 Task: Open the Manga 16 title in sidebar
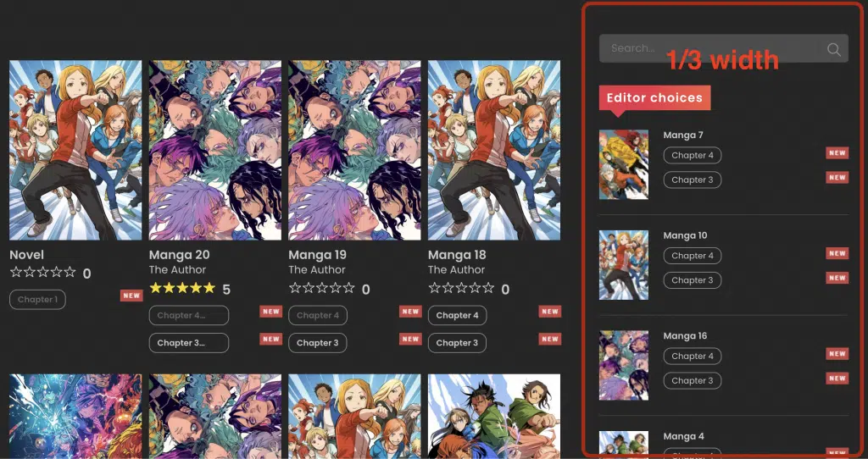click(x=685, y=336)
